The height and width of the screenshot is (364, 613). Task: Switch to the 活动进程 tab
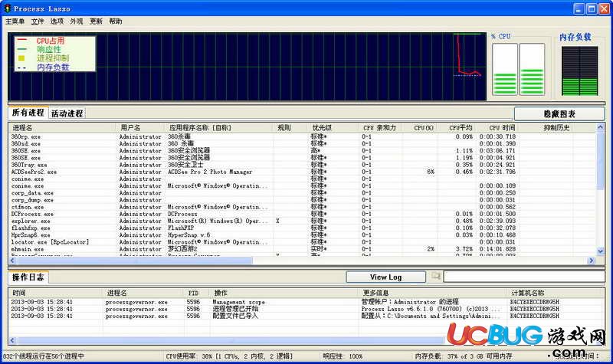click(x=67, y=113)
